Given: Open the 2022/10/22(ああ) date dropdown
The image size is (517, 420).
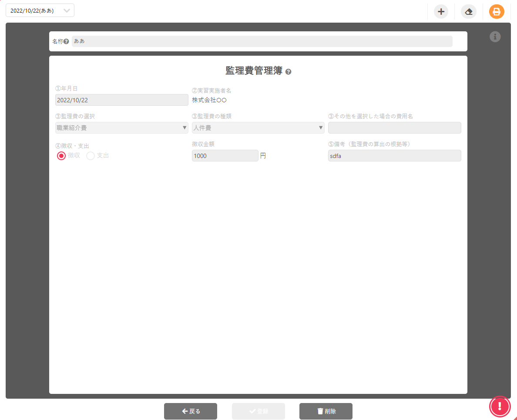Looking at the screenshot, I should point(40,10).
